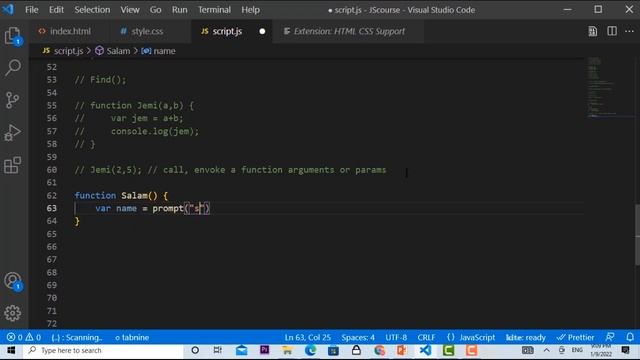The height and width of the screenshot is (360, 640).
Task: Click the feedback icon in status bar
Action: (610, 337)
